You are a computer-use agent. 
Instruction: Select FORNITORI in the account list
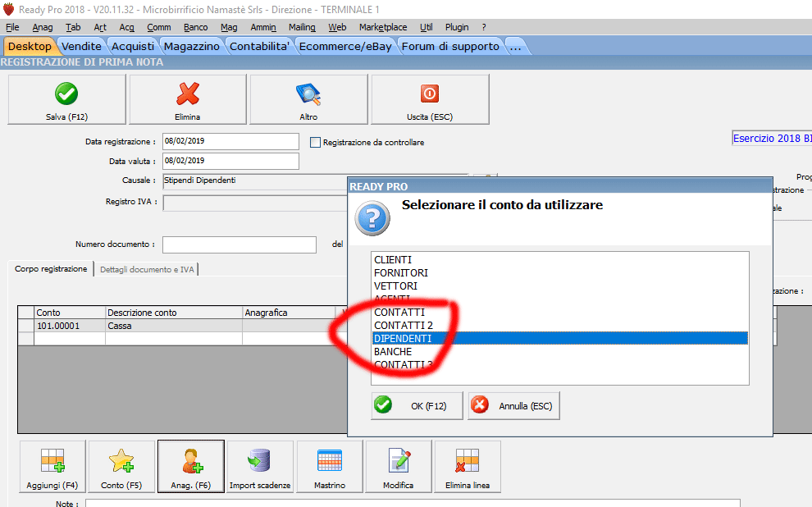click(x=560, y=273)
